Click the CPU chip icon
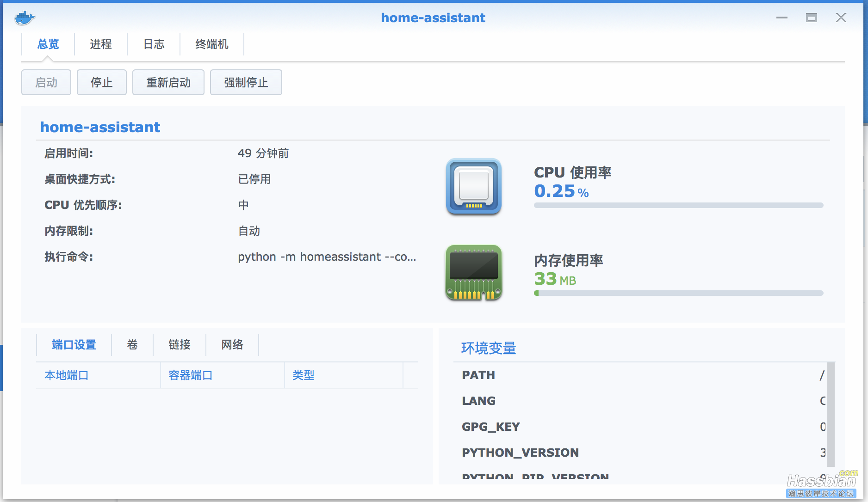 [x=474, y=187]
